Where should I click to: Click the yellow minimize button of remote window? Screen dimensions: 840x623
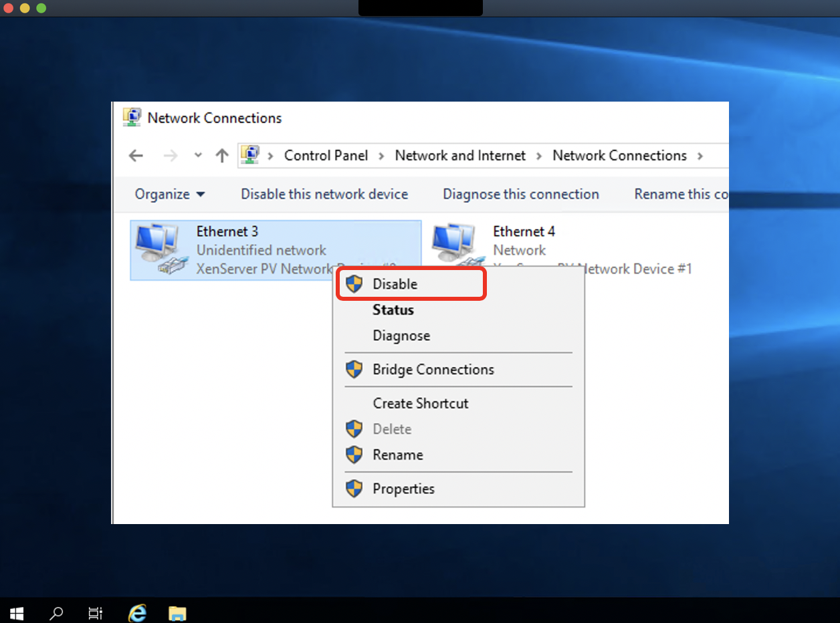pyautogui.click(x=25, y=8)
